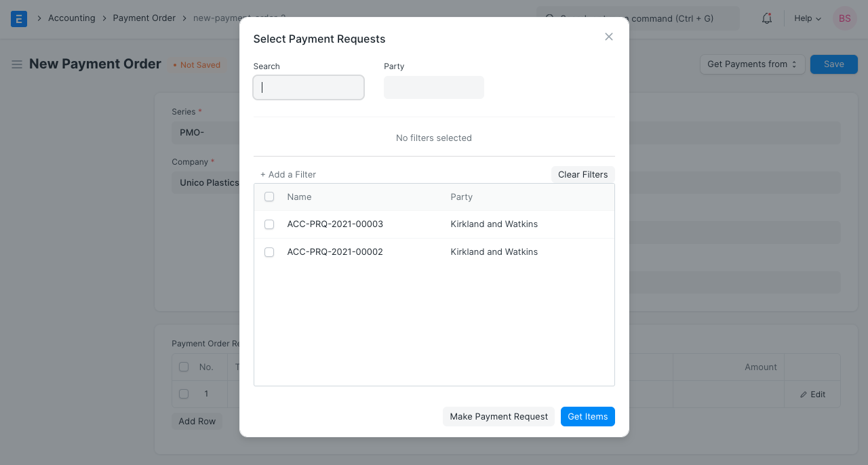Viewport: 868px width, 465px height.
Task: Open the Payment Order breadcrumb link
Action: (144, 18)
